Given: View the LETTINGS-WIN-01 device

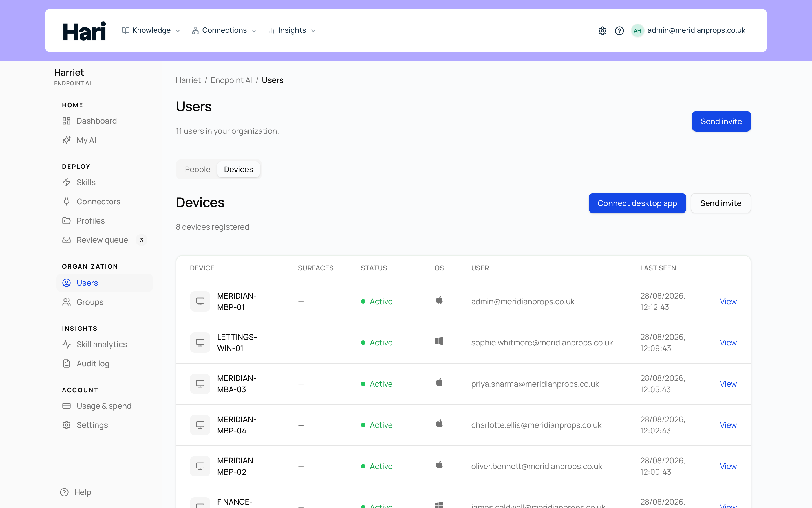Looking at the screenshot, I should 728,343.
